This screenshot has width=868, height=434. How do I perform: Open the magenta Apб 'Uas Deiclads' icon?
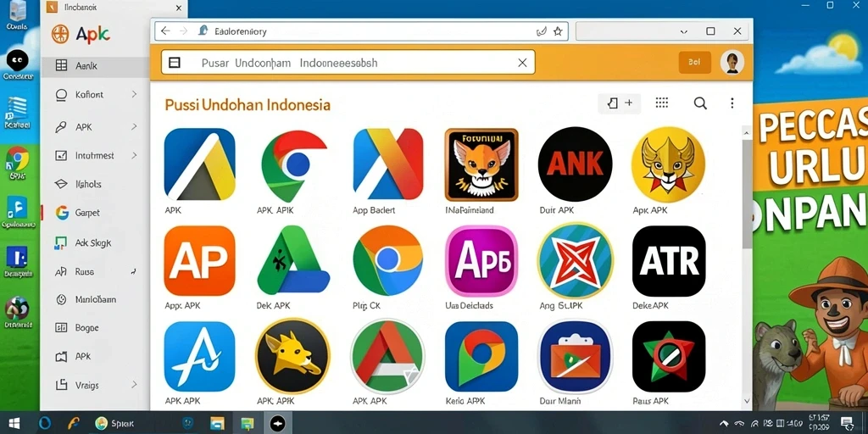click(x=481, y=261)
